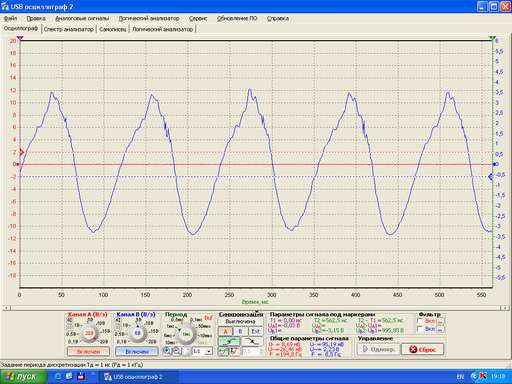Image resolution: width=512 pixels, height=384 pixels.
Task: Click the channel B filter settings button
Action: (x=440, y=330)
